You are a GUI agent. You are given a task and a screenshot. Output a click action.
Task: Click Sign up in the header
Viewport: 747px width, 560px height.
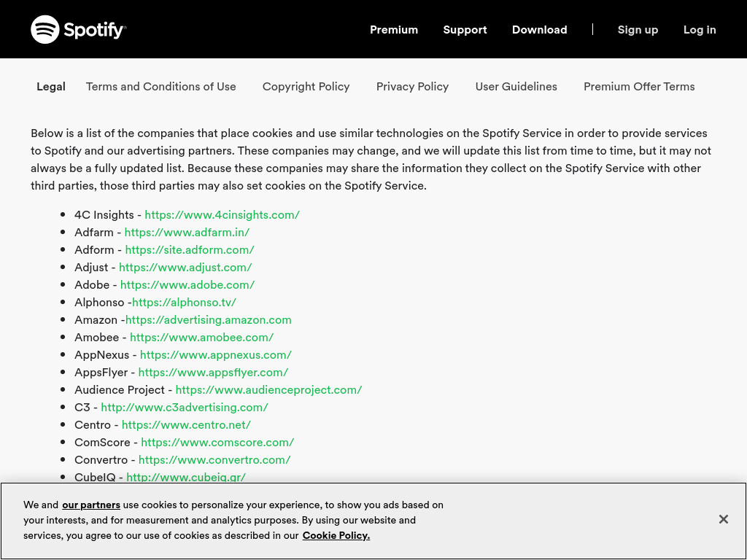point(638,29)
